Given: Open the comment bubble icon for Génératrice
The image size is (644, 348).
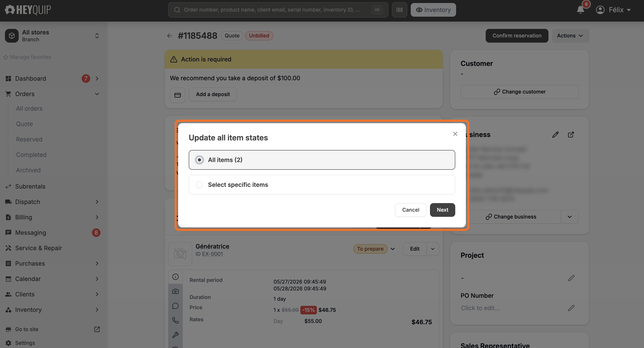Looking at the screenshot, I should pyautogui.click(x=175, y=306).
